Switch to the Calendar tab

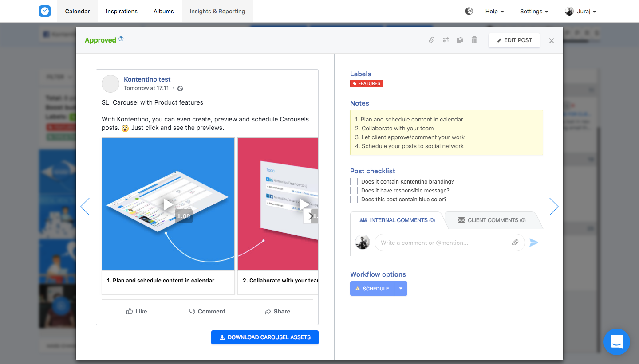point(78,11)
